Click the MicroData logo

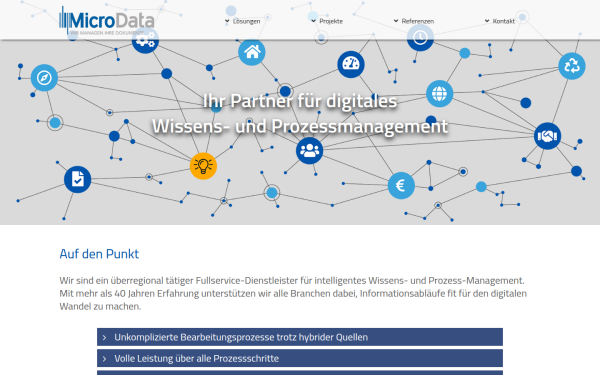point(107,21)
